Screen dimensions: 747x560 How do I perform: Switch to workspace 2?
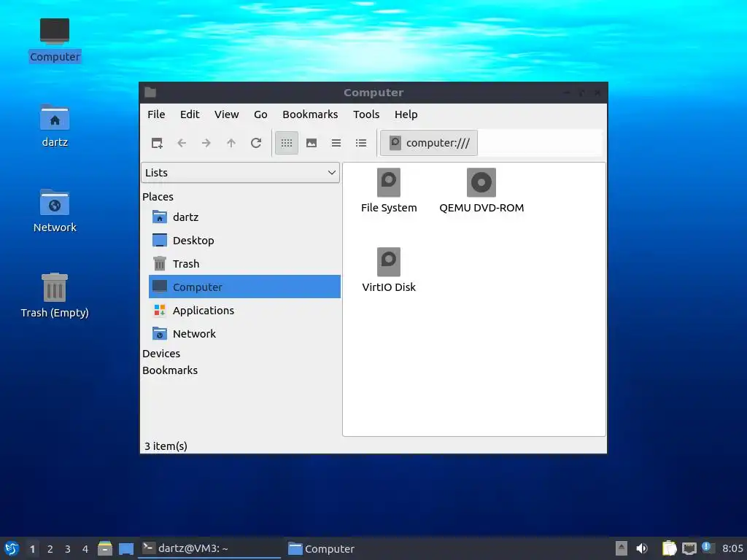click(50, 549)
